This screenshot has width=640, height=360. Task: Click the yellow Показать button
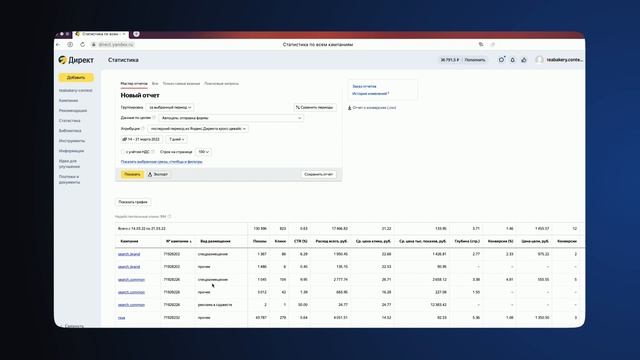coord(132,174)
